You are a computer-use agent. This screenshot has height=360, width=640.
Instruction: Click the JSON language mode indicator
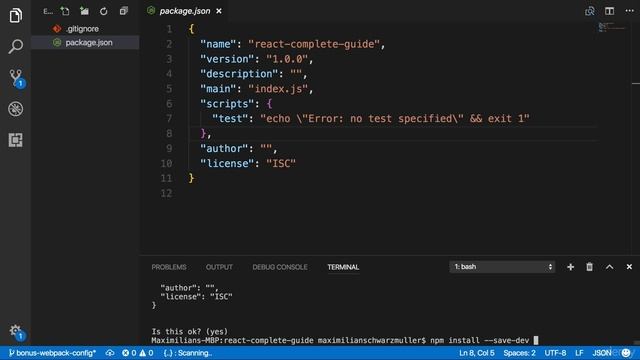pos(602,353)
